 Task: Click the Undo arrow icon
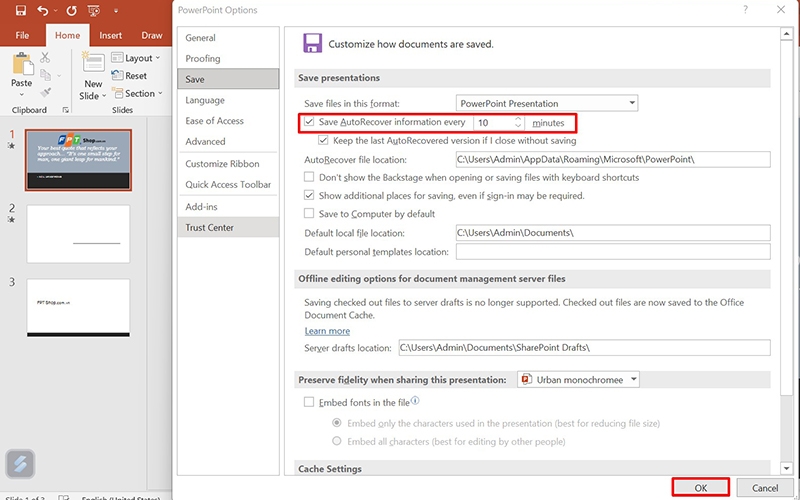(43, 10)
